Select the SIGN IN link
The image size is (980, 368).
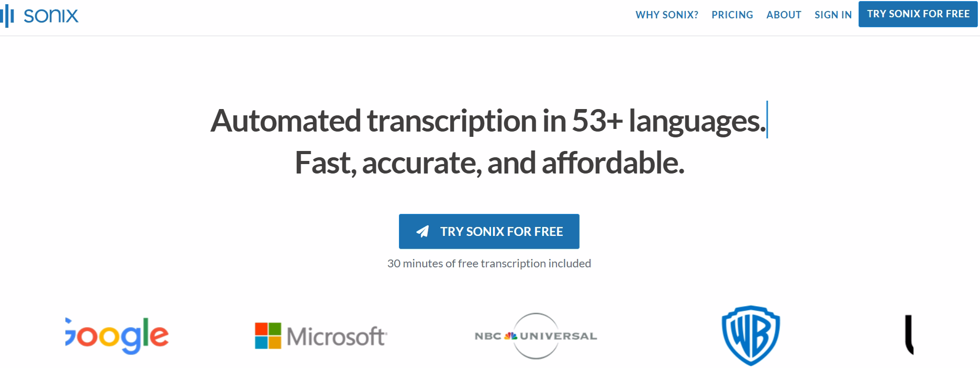(833, 15)
